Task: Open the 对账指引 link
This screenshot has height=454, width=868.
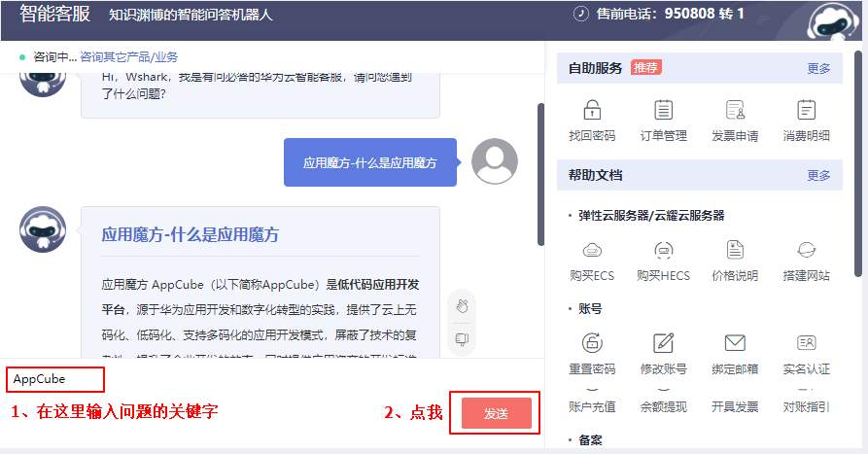Action: pyautogui.click(x=806, y=407)
